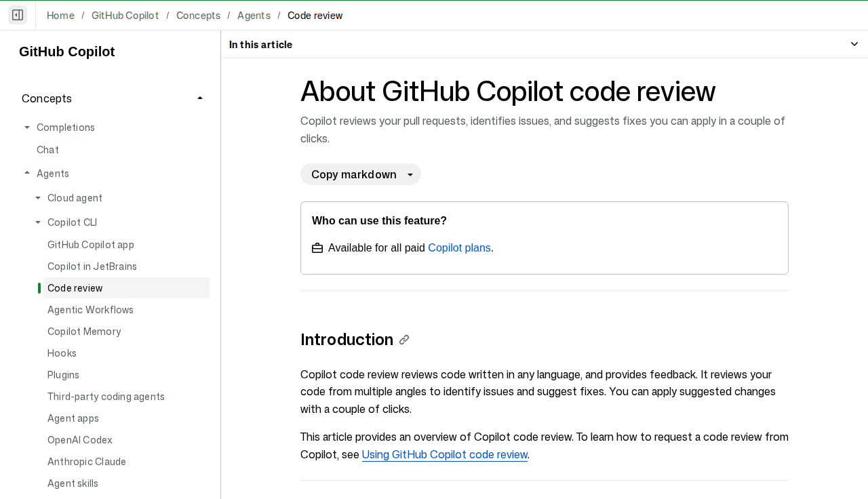
Task: Open Using GitHub Copilot code review link
Action: (x=445, y=454)
